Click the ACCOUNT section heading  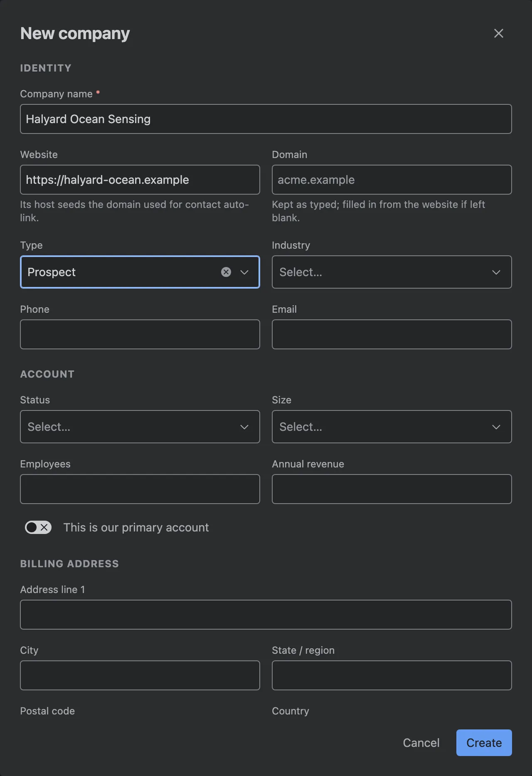[x=47, y=374]
